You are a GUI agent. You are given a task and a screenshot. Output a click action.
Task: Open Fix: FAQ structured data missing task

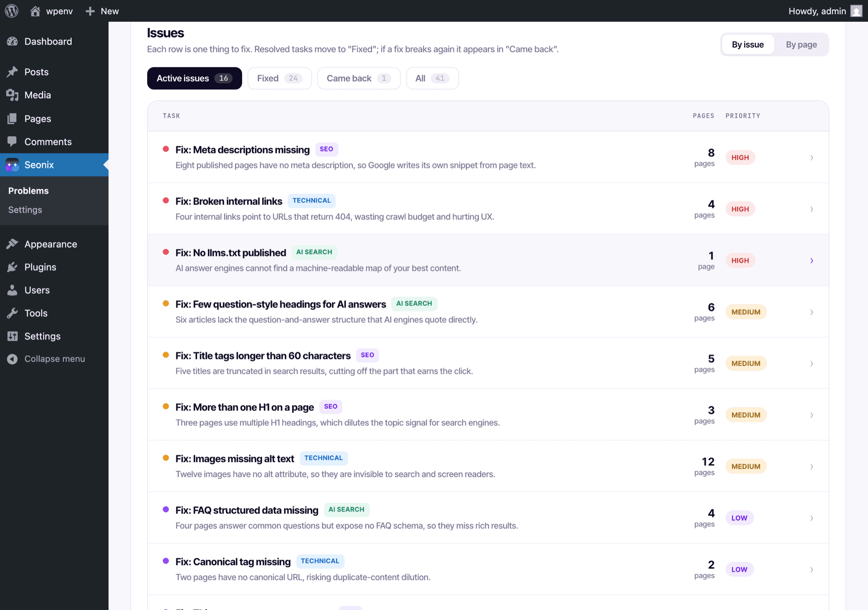point(247,510)
